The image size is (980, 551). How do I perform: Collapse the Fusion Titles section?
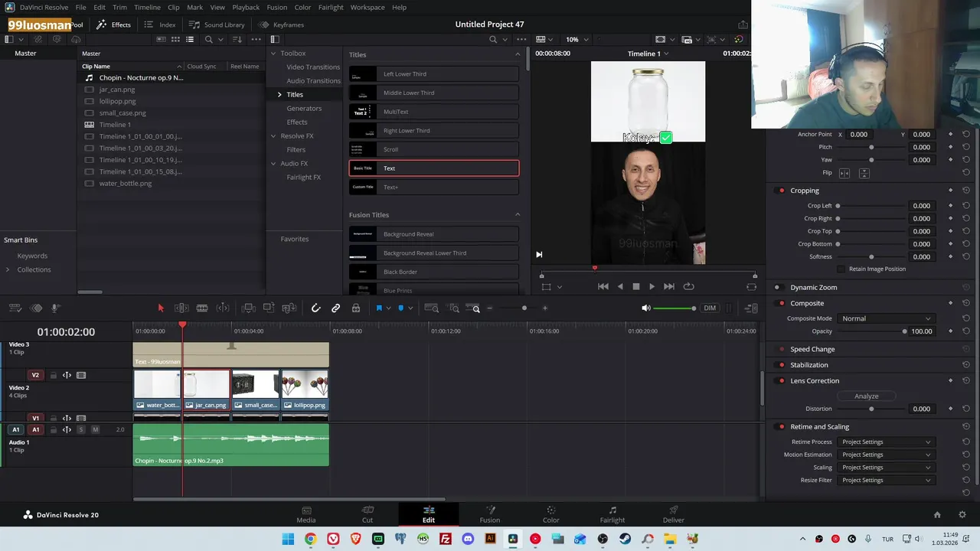(x=518, y=214)
